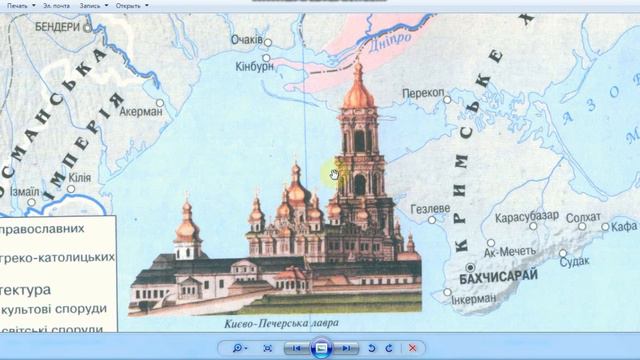Open the Печать menu
Viewport: 640px width, 360px height.
tap(21, 6)
